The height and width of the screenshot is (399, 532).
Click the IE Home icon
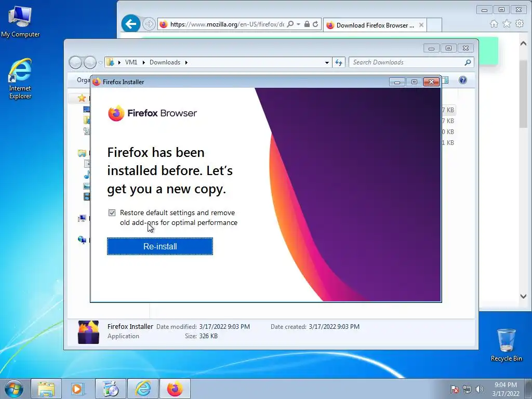494,24
